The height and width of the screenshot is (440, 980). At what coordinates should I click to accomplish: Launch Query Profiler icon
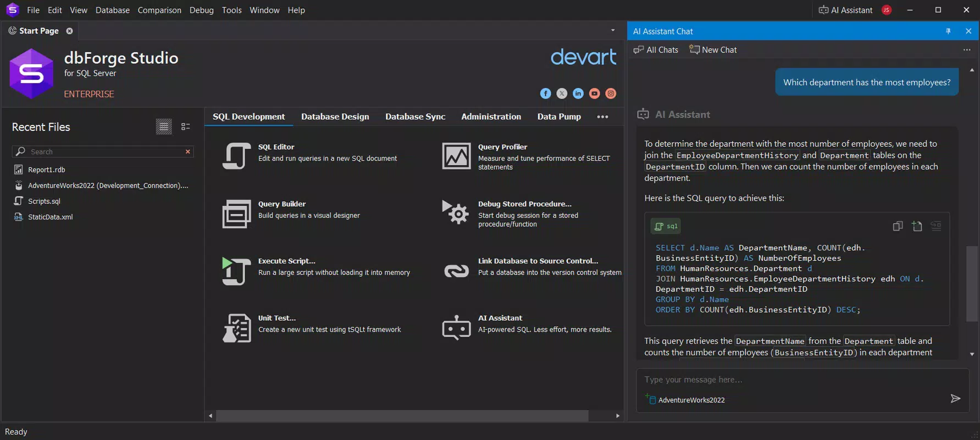pos(456,156)
